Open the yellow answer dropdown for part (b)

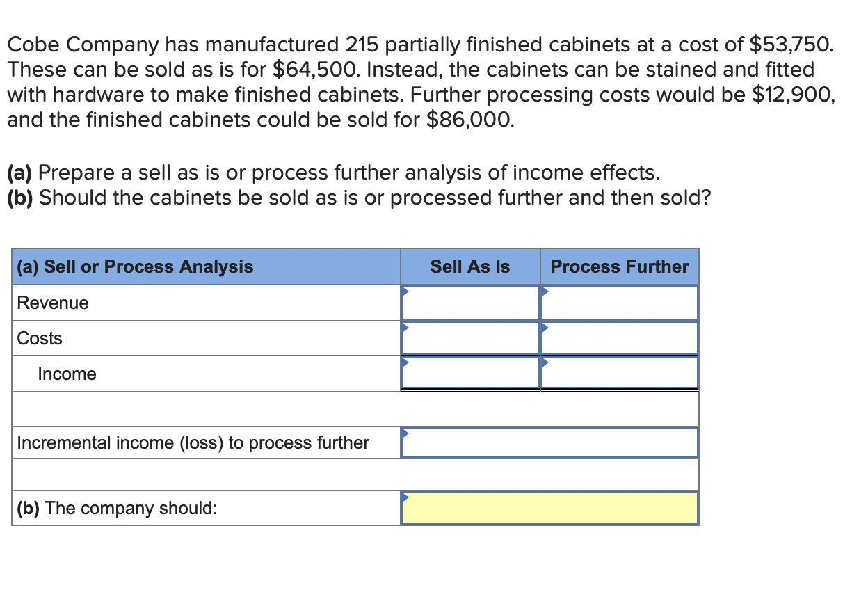click(x=549, y=508)
